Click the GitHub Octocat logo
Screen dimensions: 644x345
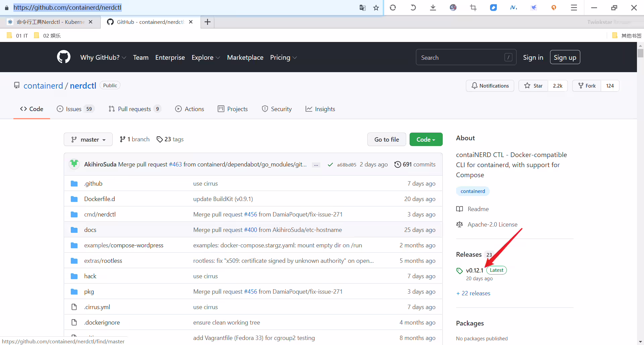64,57
